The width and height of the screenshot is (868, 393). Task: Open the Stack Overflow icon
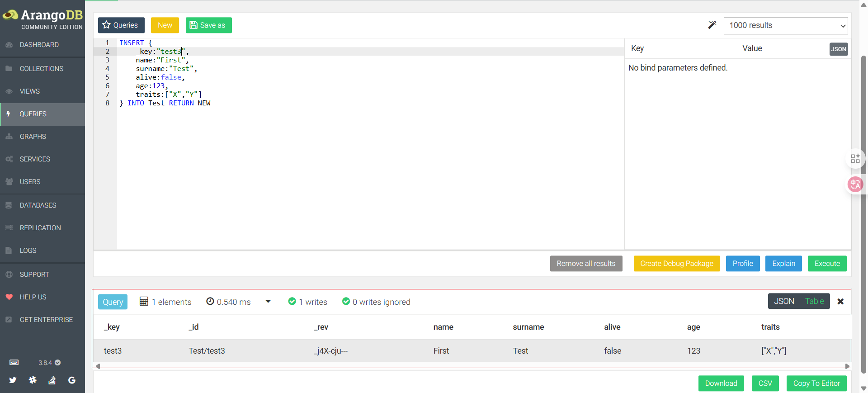pyautogui.click(x=52, y=380)
